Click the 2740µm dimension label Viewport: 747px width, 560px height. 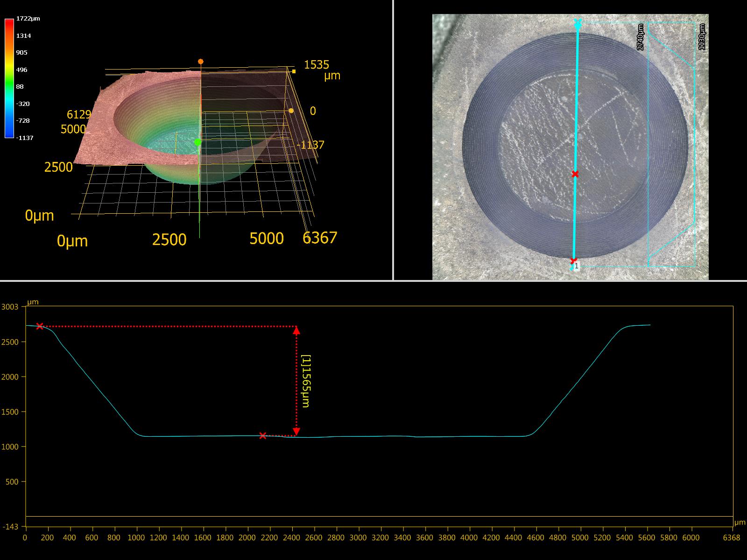pos(640,37)
